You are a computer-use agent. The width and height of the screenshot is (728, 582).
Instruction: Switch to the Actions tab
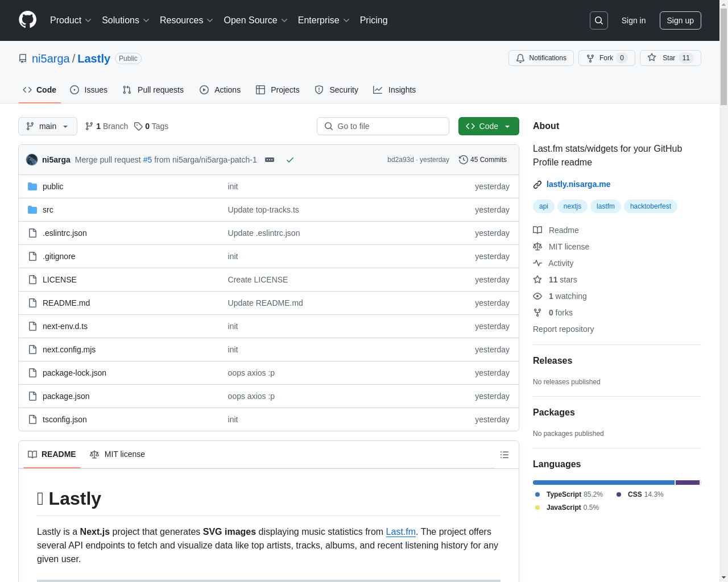click(x=220, y=90)
